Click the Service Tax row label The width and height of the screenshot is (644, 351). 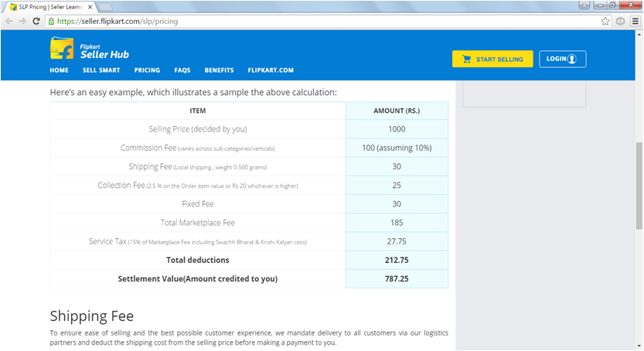click(198, 241)
